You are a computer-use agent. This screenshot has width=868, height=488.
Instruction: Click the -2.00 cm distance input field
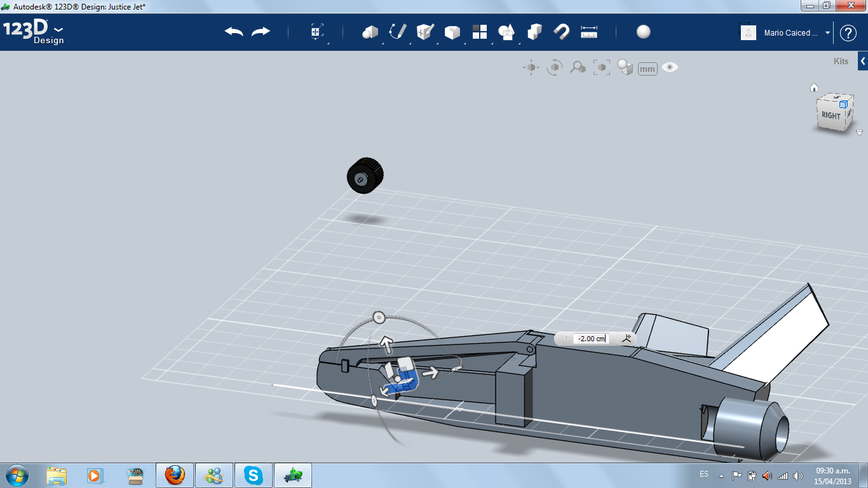tap(592, 339)
